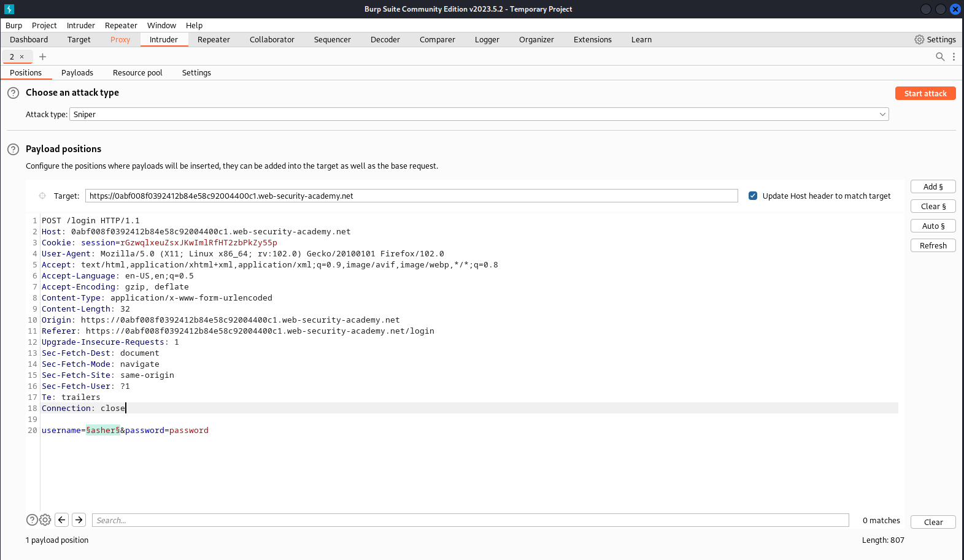Open the Decoder tab
Screen dimensions: 964x560
(385, 39)
